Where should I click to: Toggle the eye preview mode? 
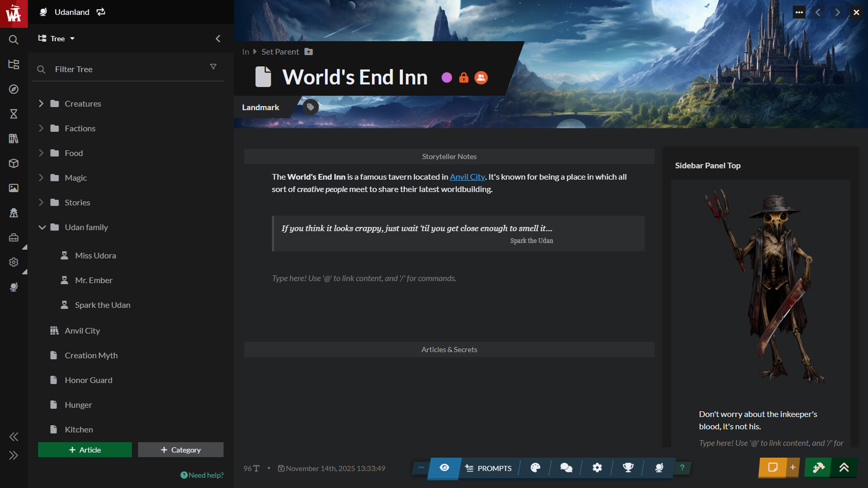click(444, 467)
